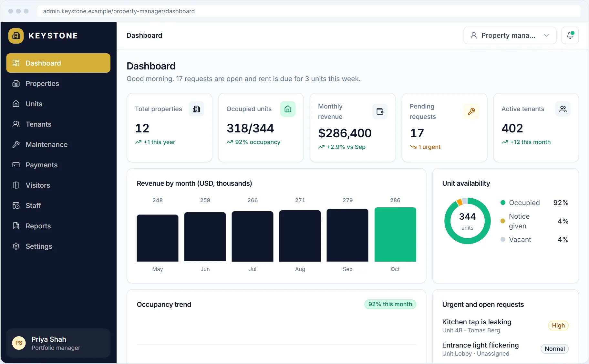Click the Active tenants people icon
The height and width of the screenshot is (364, 589).
pyautogui.click(x=563, y=109)
